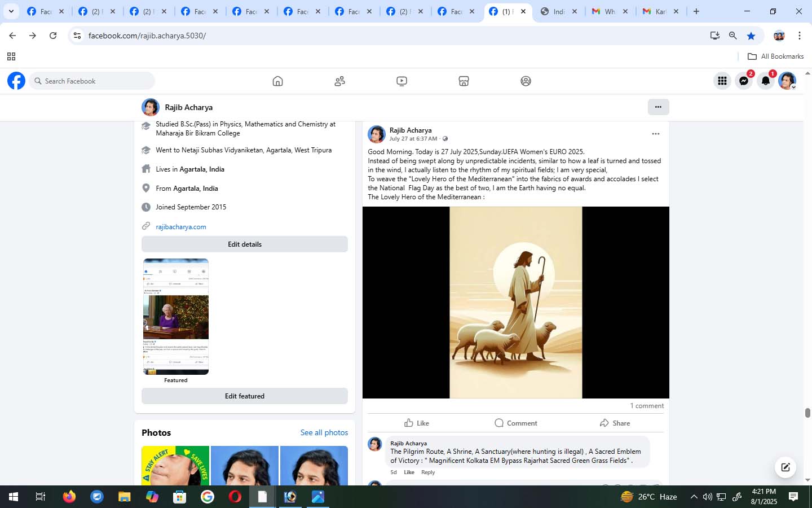Open File Explorer from the taskbar
Screen dimensions: 812x508
point(125,497)
